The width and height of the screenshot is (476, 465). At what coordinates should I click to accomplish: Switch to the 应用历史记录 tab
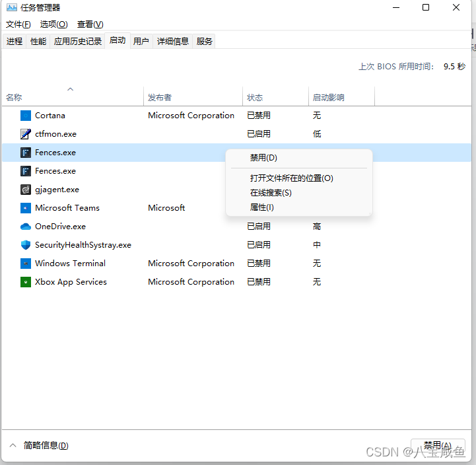click(78, 42)
